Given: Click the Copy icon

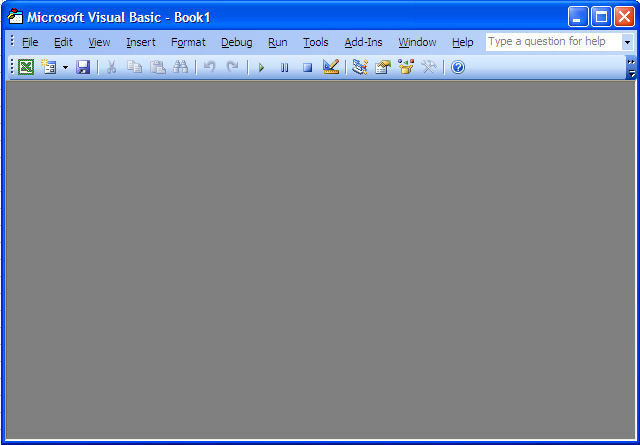Looking at the screenshot, I should (x=134, y=67).
